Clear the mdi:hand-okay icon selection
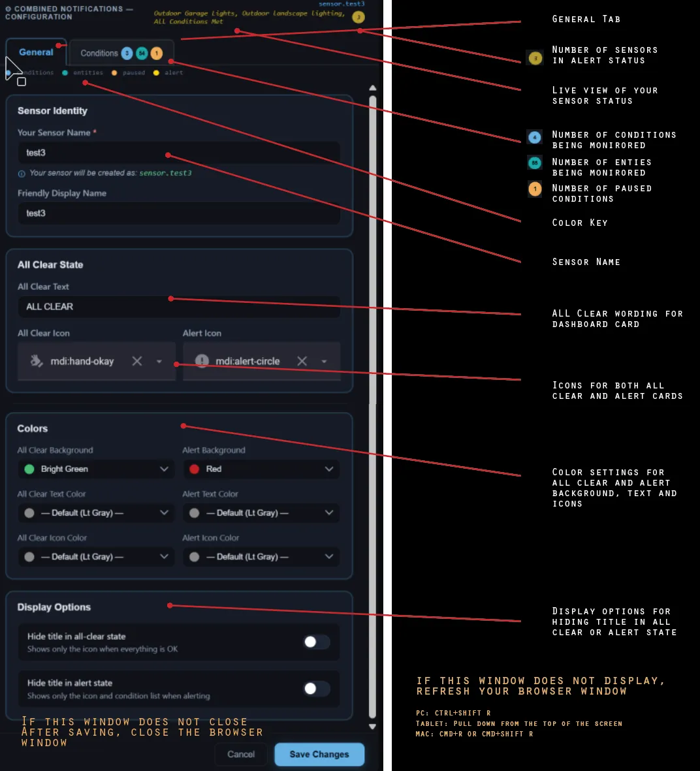Image resolution: width=700 pixels, height=771 pixels. (x=136, y=361)
